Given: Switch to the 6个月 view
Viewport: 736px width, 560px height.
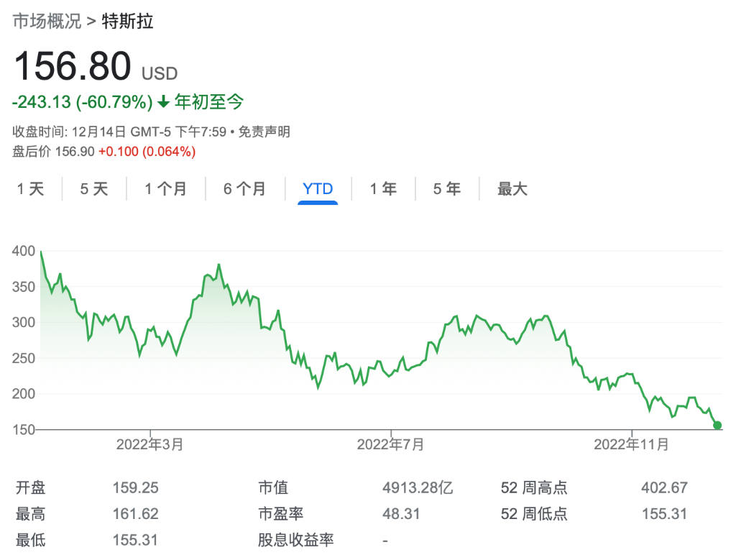Looking at the screenshot, I should coord(245,188).
